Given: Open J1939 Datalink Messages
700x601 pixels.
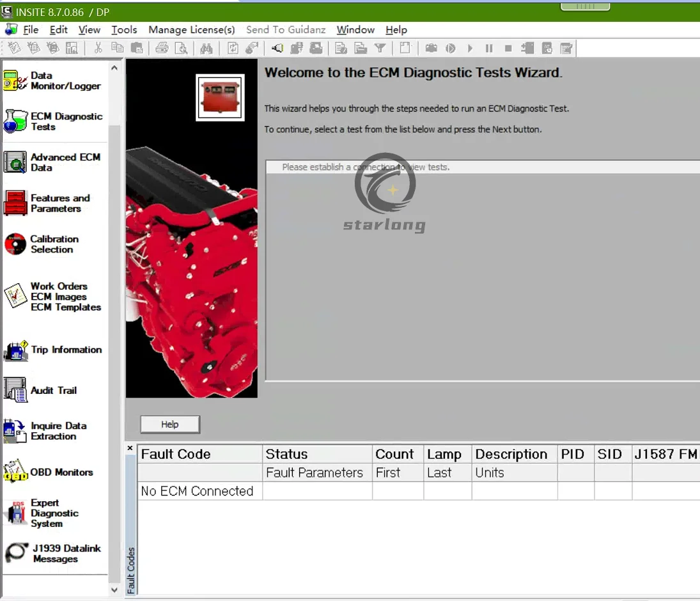Looking at the screenshot, I should (53, 554).
